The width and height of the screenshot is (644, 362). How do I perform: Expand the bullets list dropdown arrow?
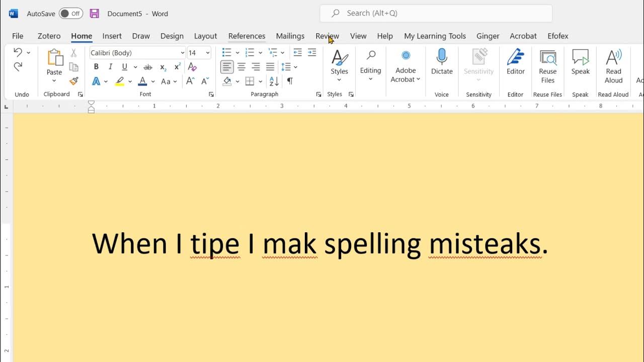point(237,53)
